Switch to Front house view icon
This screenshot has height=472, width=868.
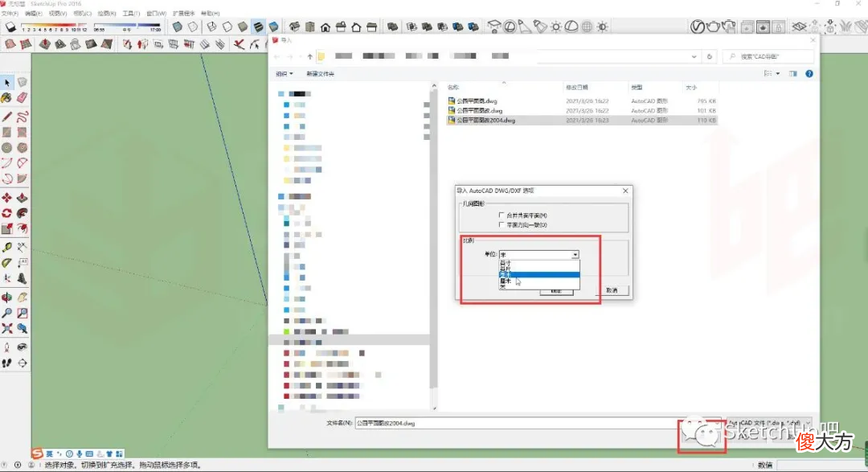click(x=325, y=27)
